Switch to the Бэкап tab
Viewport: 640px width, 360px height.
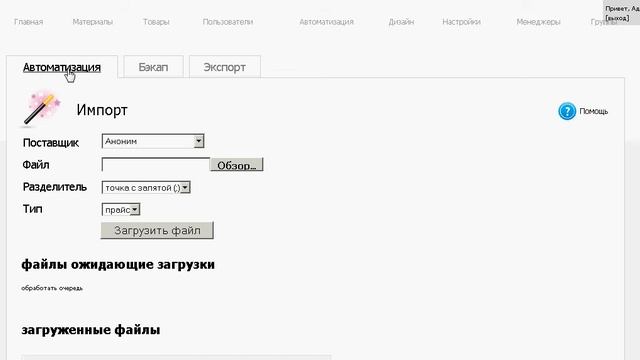153,67
